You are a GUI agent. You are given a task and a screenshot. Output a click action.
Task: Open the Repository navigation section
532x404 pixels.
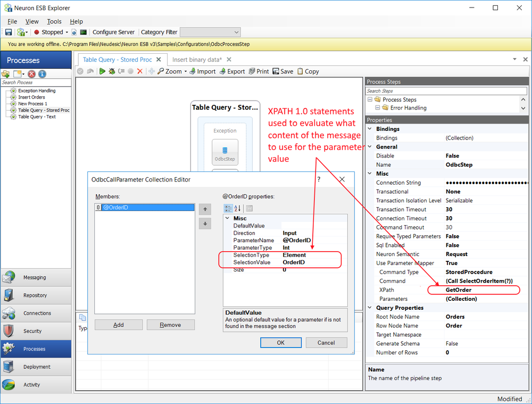[36, 295]
